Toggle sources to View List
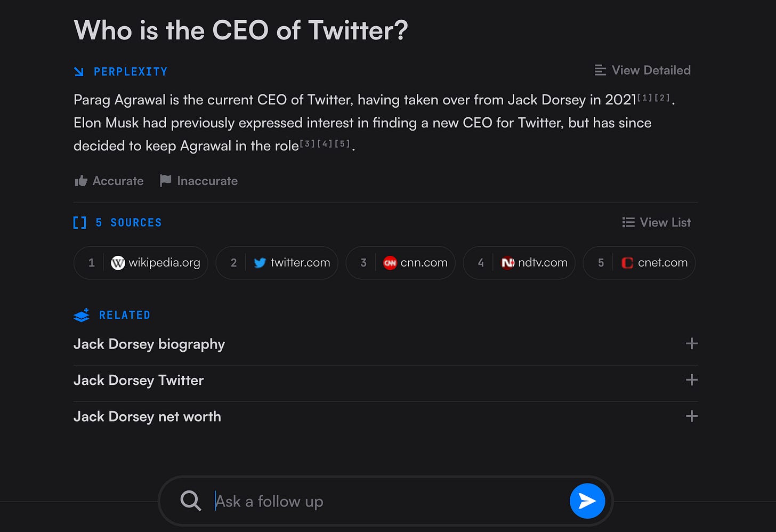Image resolution: width=776 pixels, height=532 pixels. (657, 222)
